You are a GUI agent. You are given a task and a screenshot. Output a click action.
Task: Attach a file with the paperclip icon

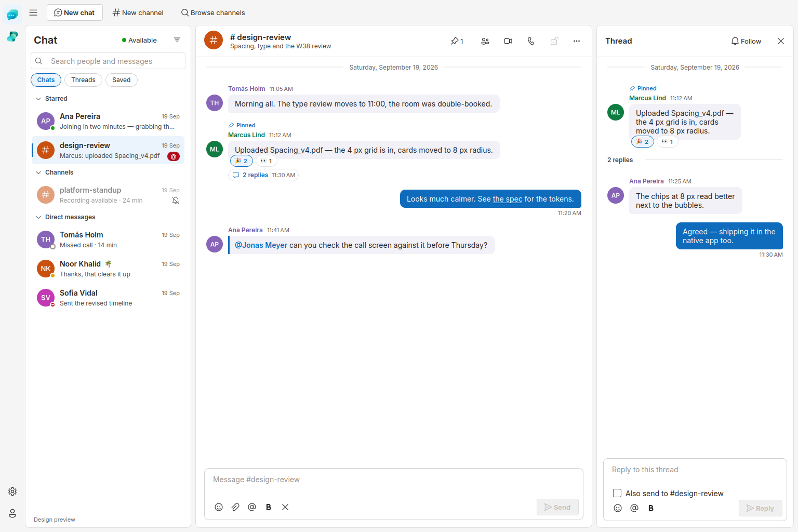click(235, 507)
